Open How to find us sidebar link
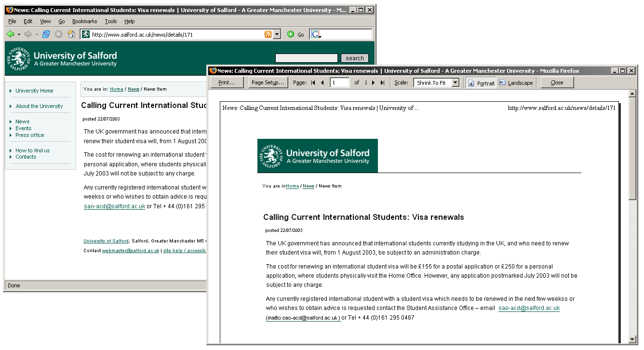644x350 pixels. [x=32, y=150]
